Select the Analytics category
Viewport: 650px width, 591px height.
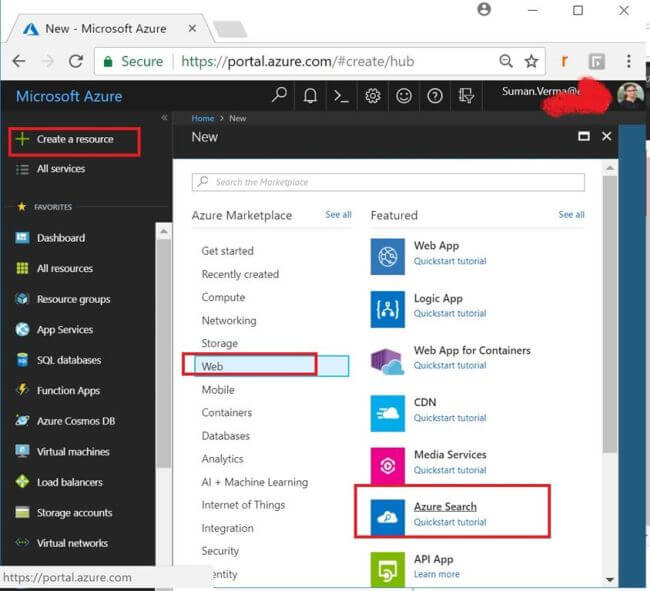click(x=222, y=459)
